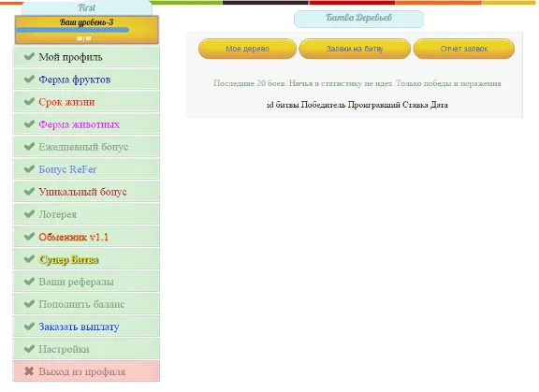Open Заявки на битву button
Image resolution: width=539 pixels, height=392 pixels.
point(355,49)
